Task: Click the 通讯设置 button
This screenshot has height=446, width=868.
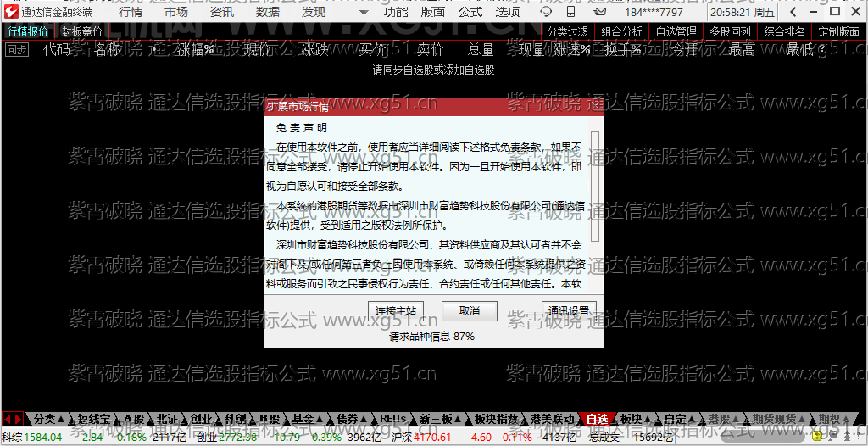Action: point(569,311)
